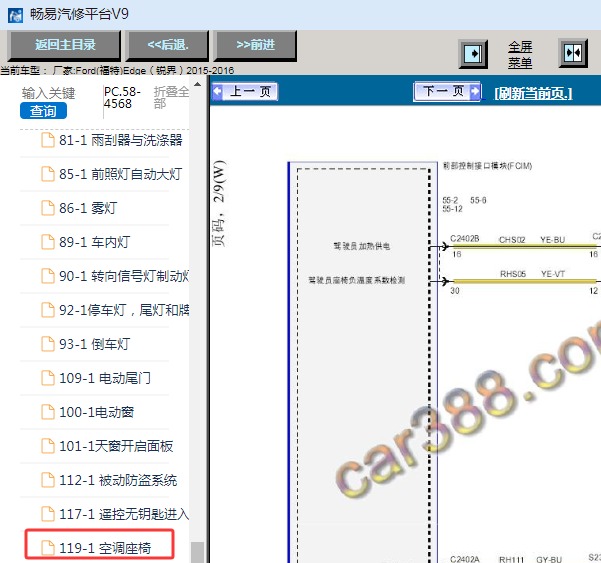Click the 页码, 2/9(W) page indicator
The width and height of the screenshot is (601, 563).
coord(219,204)
